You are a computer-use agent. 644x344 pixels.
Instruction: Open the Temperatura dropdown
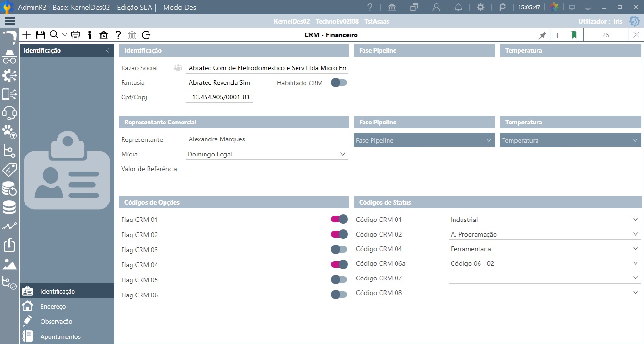570,140
